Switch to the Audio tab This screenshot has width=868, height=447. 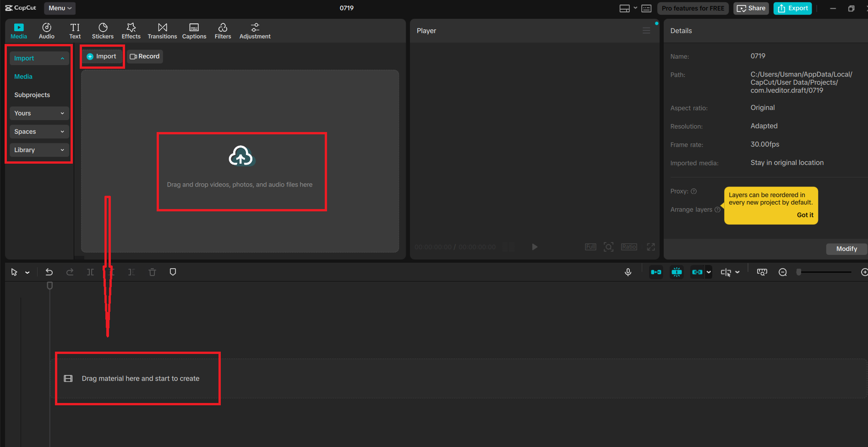[x=46, y=30]
